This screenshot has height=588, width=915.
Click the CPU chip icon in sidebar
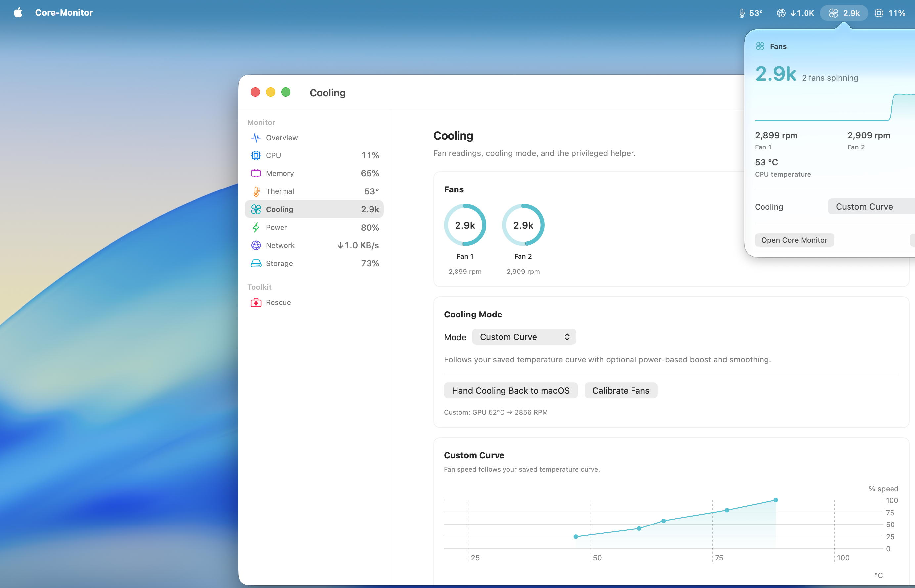pos(256,155)
